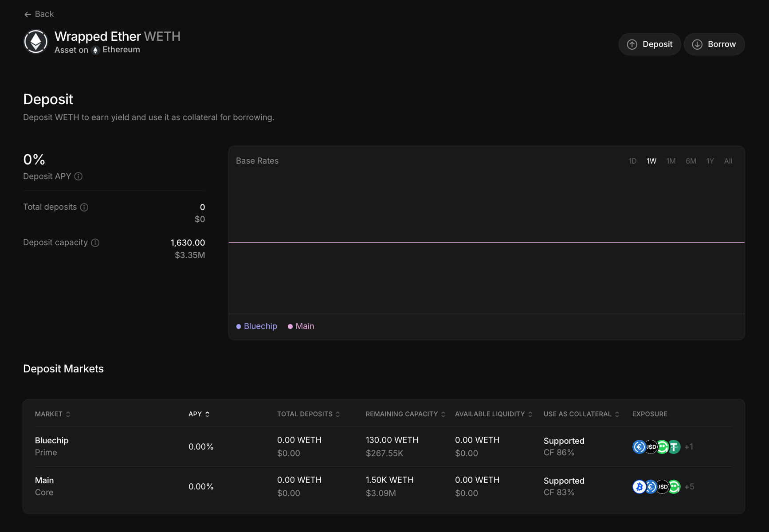
Task: Switch chart range to All
Action: [x=728, y=161]
